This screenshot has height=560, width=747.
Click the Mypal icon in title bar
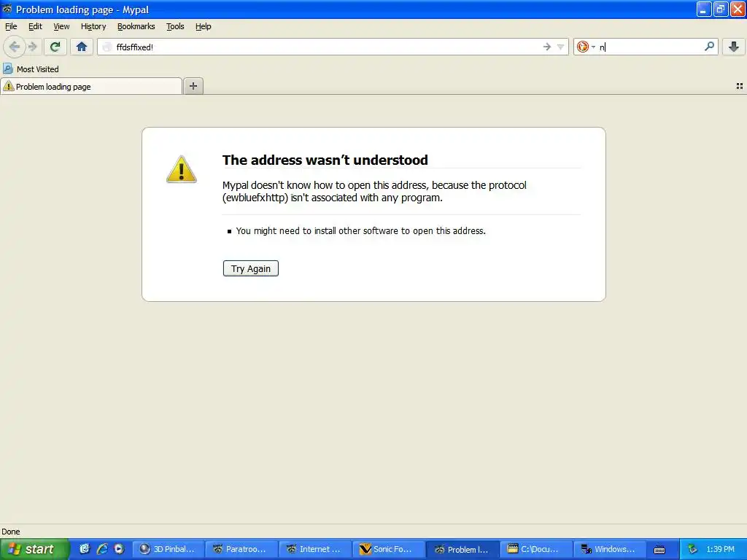click(7, 9)
